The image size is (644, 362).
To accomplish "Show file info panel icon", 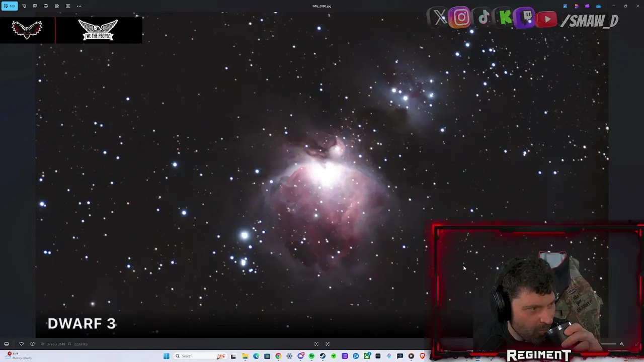I will [32, 344].
